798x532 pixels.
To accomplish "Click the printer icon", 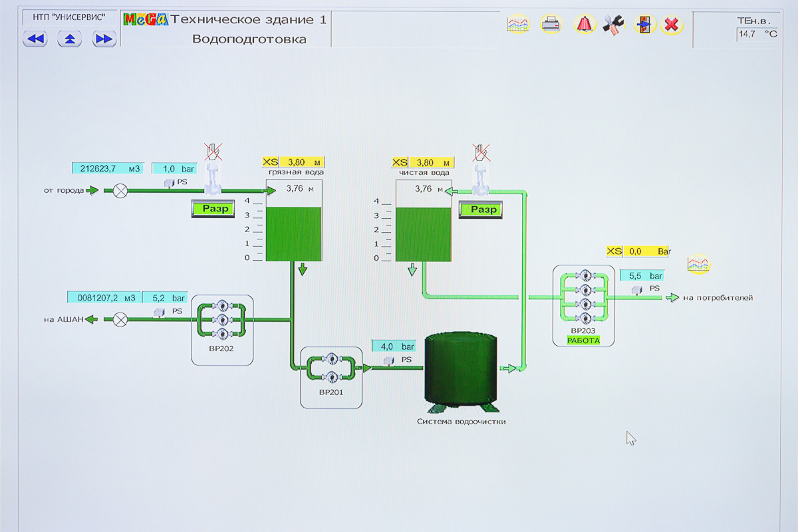I will [551, 25].
